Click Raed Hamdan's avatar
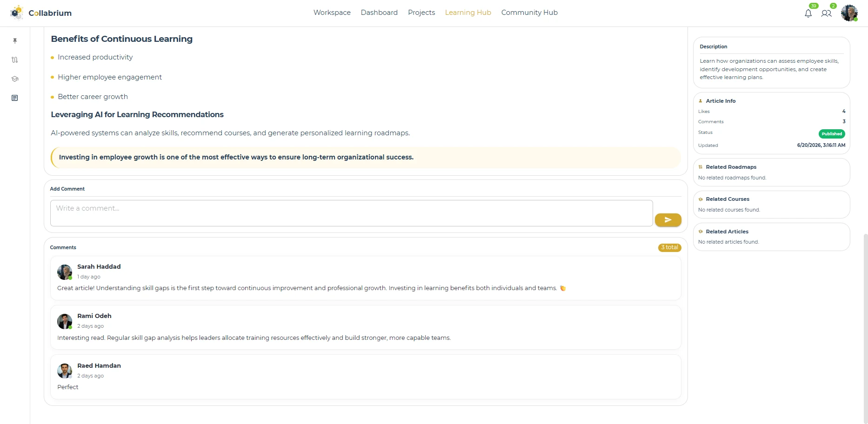The width and height of the screenshot is (868, 424). pyautogui.click(x=65, y=371)
